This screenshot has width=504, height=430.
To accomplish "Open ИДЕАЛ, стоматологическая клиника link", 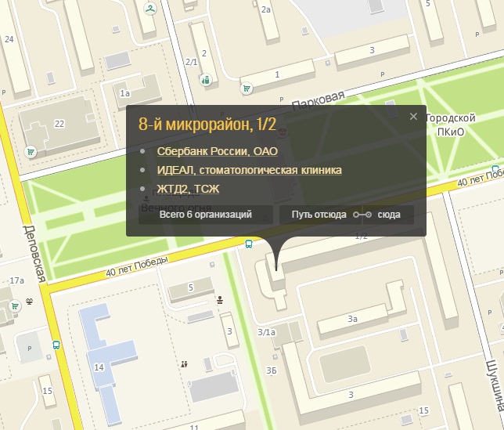I will (249, 170).
